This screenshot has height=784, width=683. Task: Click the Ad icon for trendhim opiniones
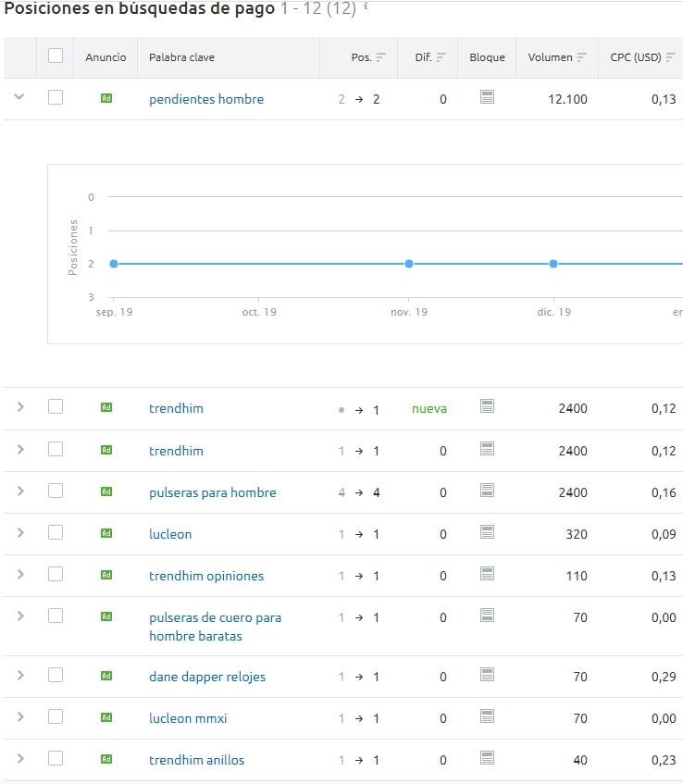click(x=106, y=575)
